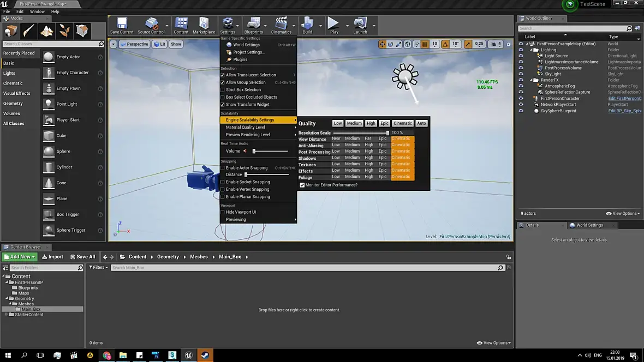Screen dimensions: 644x362
Task: Click the Save Current toolbar icon
Action: [x=122, y=26]
